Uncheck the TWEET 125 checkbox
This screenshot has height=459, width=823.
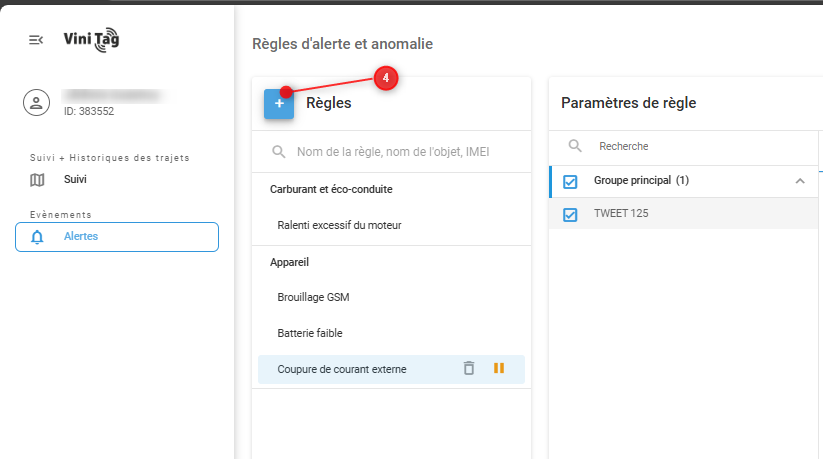(571, 214)
